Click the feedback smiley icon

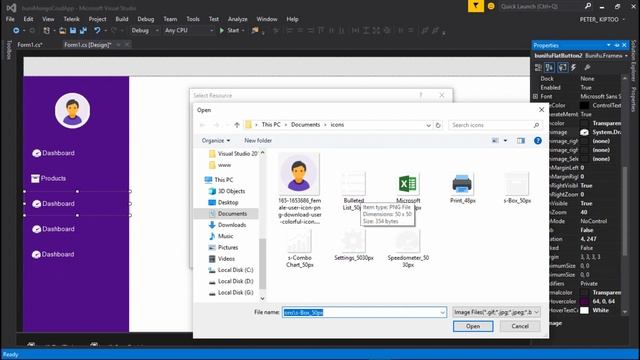pos(491,6)
